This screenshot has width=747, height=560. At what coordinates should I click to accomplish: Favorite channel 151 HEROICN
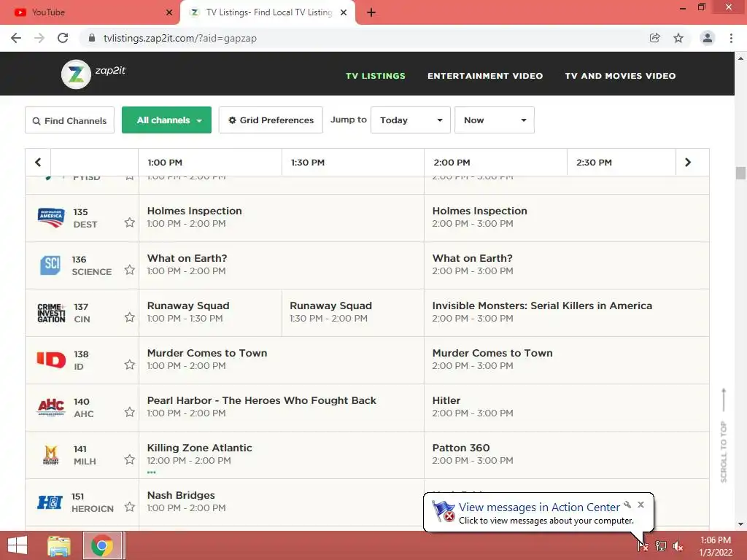click(130, 507)
